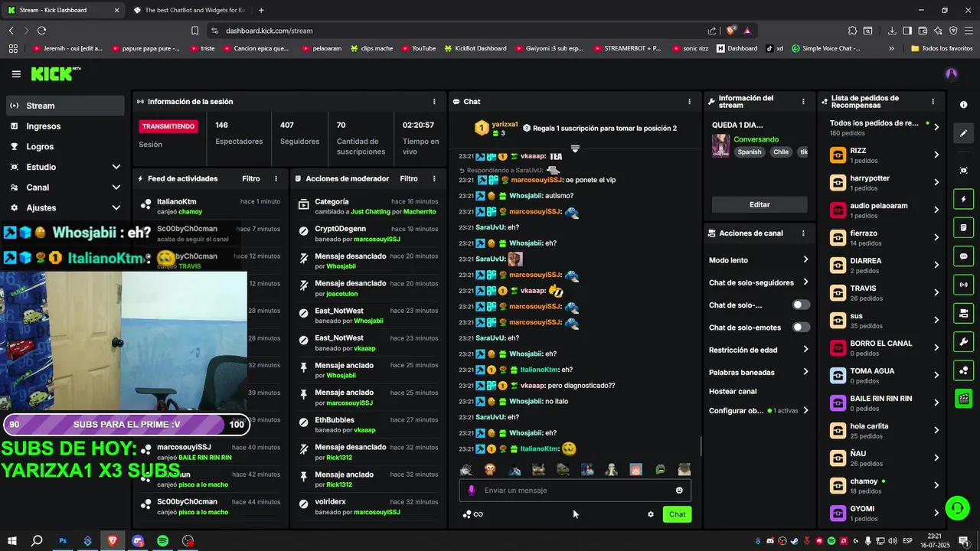
Task: Click the purple microphone icon in message box
Action: (x=472, y=491)
